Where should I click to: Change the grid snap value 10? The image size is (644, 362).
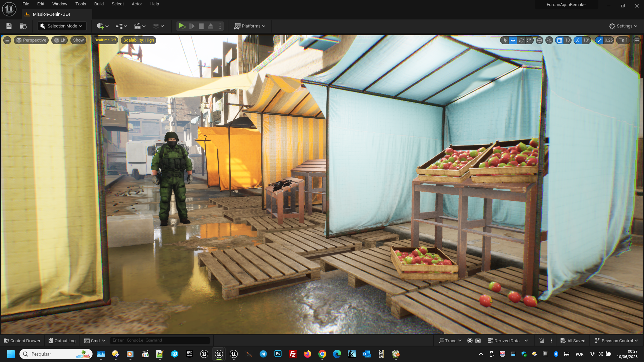(568, 40)
